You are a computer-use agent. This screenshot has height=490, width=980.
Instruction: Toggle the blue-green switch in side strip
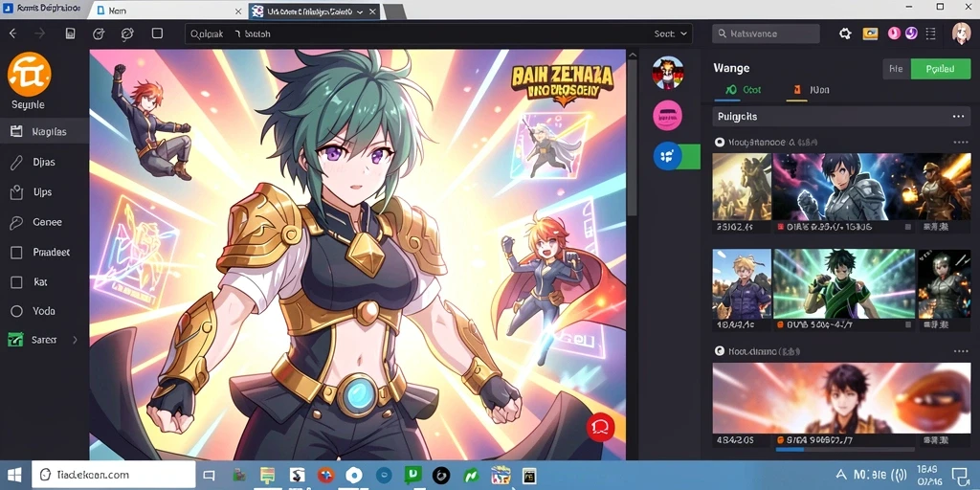(x=677, y=156)
